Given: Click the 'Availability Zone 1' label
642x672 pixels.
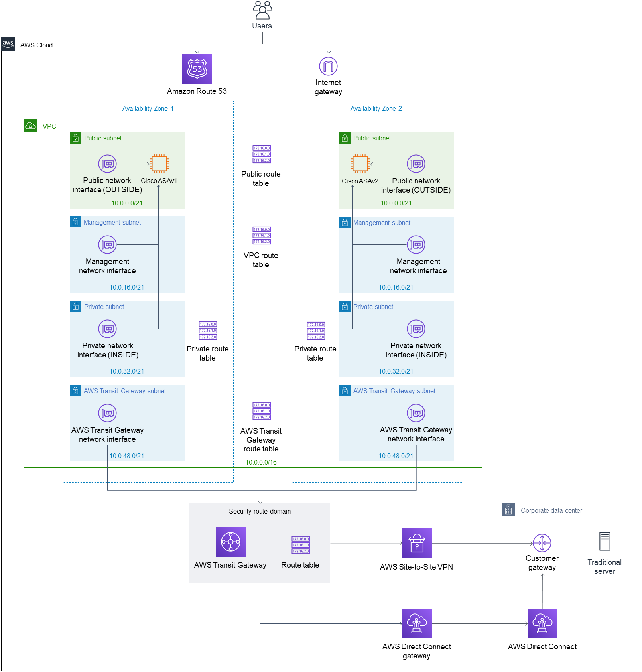Looking at the screenshot, I should (148, 108).
